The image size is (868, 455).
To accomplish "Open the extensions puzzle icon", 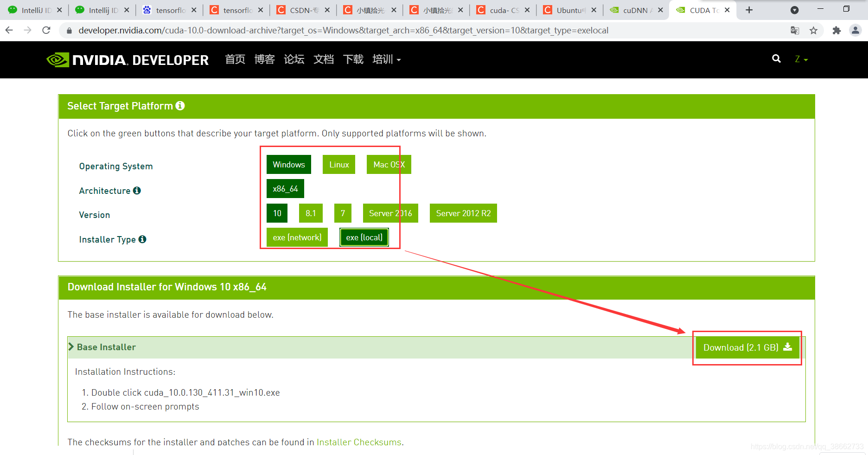I will pos(836,31).
